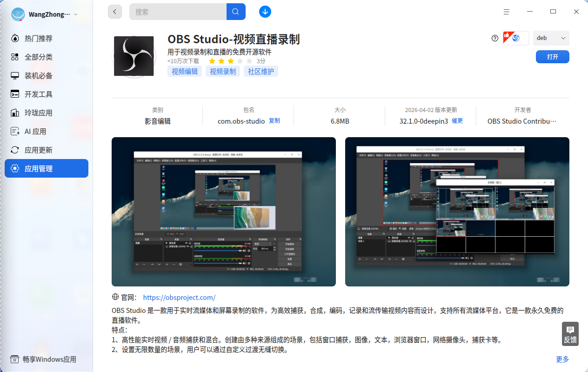The image size is (588, 372).
Task: Click the monitor icon for 装机必备
Action: click(15, 76)
